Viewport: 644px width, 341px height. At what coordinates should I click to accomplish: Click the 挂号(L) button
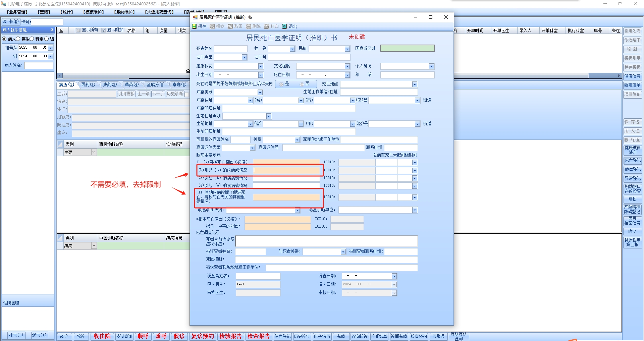(16, 335)
